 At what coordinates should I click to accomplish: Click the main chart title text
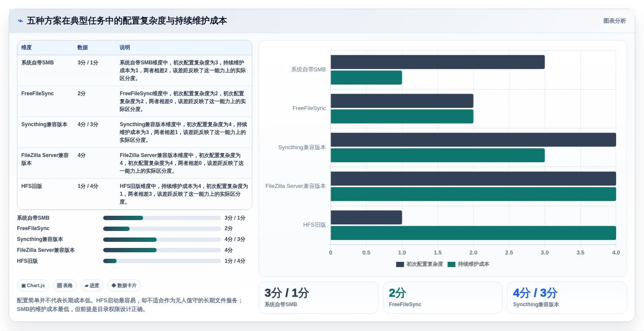tap(127, 21)
